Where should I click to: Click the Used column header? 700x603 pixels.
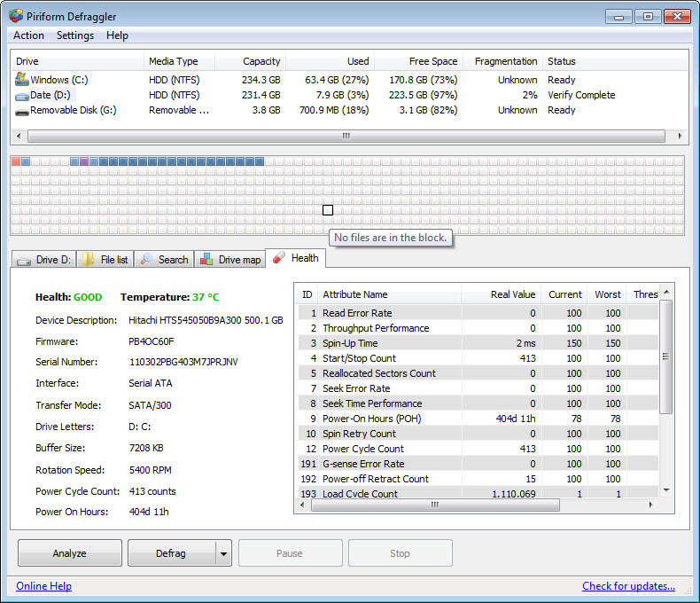click(331, 61)
